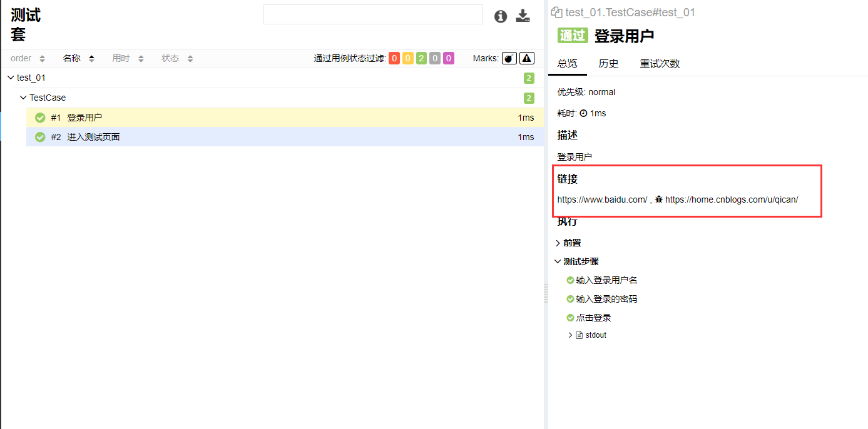The height and width of the screenshot is (429, 868).
Task: Click the stdout attachment file icon
Action: (579, 335)
